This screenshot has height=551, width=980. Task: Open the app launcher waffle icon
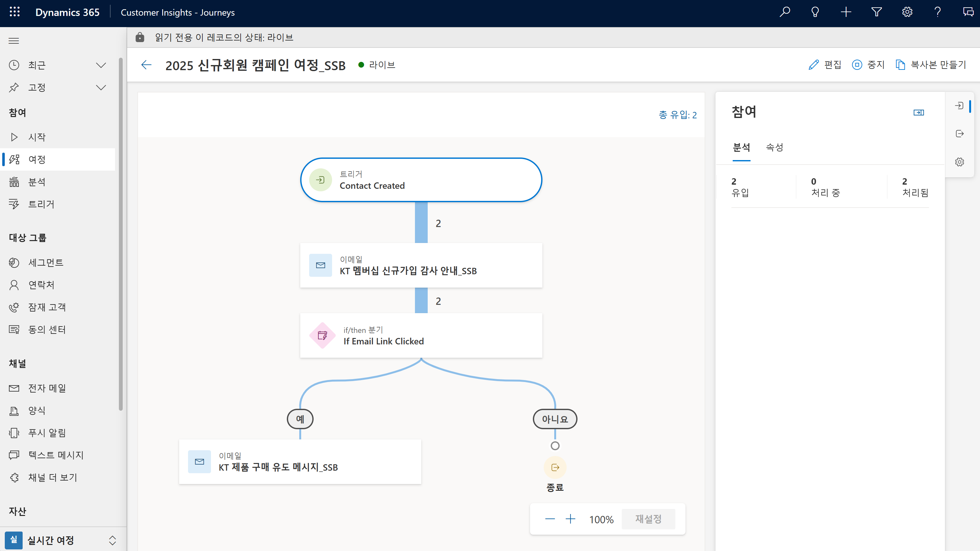pos(14,12)
